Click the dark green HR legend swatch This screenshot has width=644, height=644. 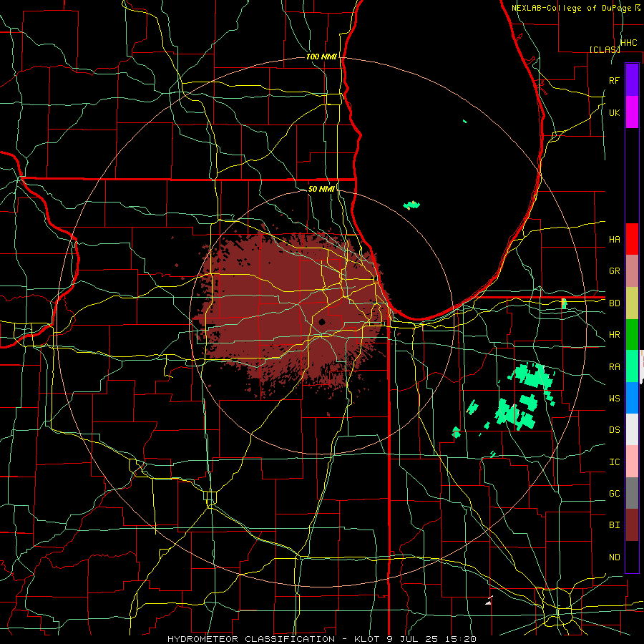point(632,335)
